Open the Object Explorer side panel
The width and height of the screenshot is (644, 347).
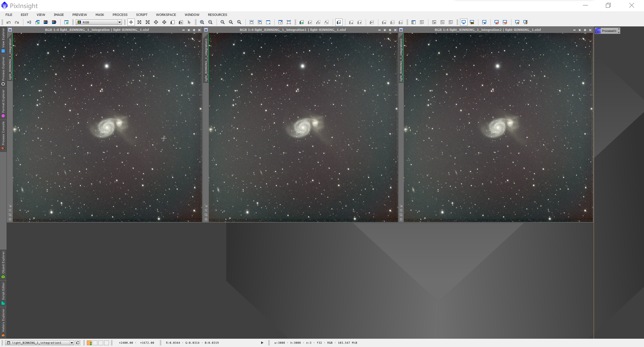pyautogui.click(x=3, y=265)
